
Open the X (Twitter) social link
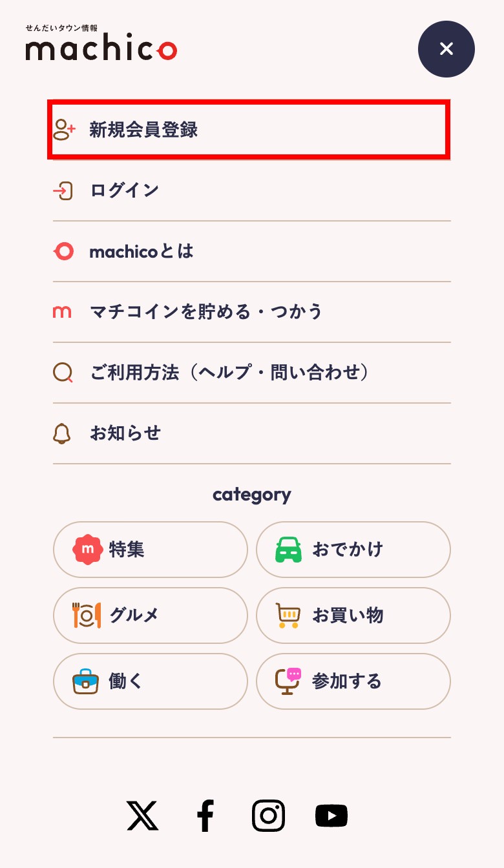coord(142,815)
